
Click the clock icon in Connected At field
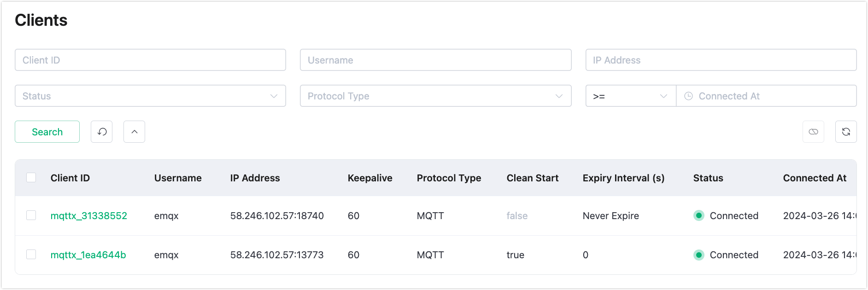688,96
